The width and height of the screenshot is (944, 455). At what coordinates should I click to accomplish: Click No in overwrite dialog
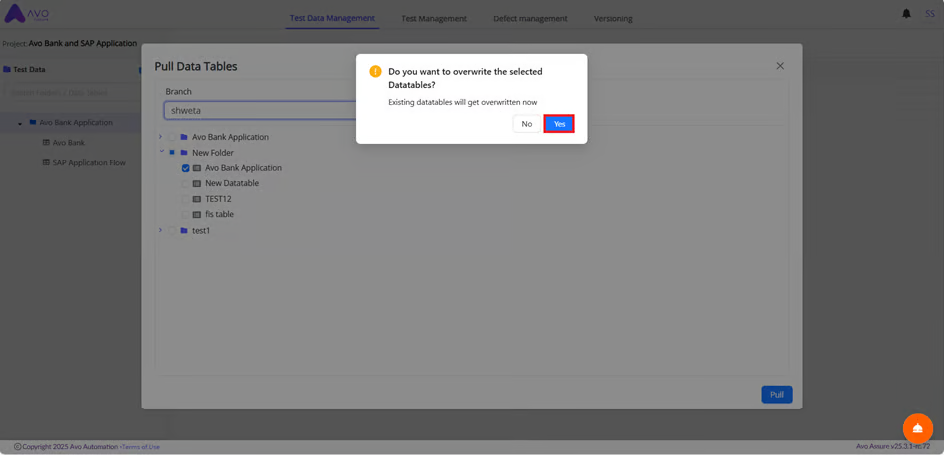[x=526, y=124]
